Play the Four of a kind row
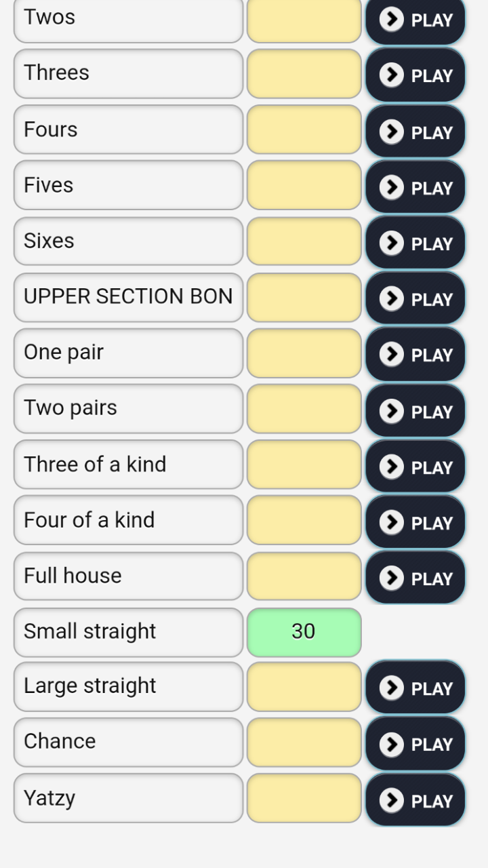Screen dimensions: 488x868 (415, 522)
